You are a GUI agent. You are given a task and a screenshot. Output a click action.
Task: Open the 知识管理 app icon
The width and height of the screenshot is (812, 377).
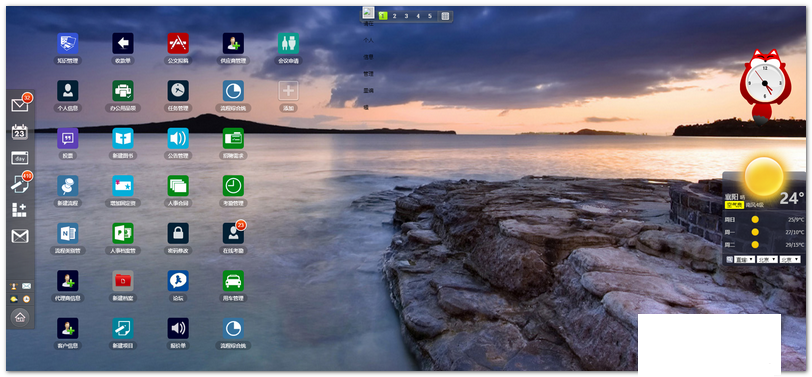[68, 44]
